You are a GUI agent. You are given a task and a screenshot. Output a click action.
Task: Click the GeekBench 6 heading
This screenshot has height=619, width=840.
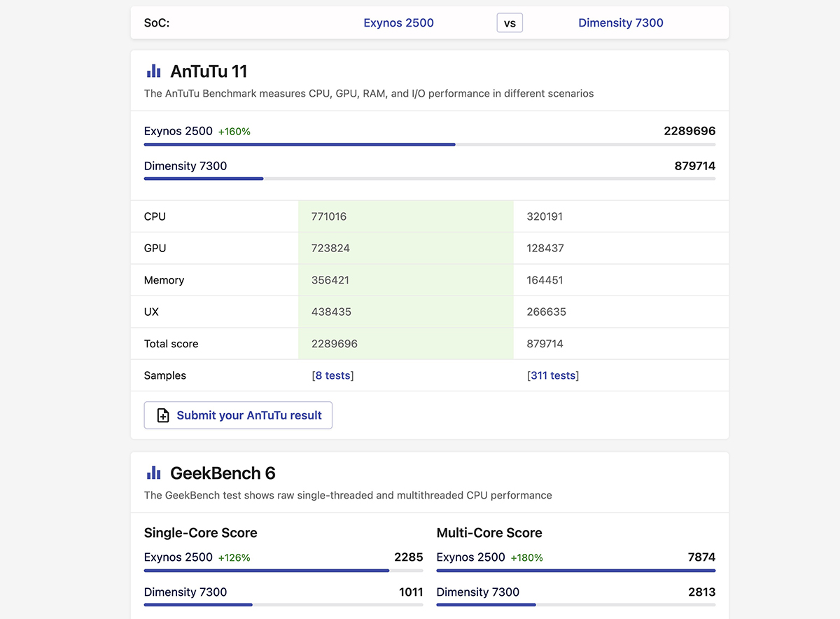[x=223, y=473]
